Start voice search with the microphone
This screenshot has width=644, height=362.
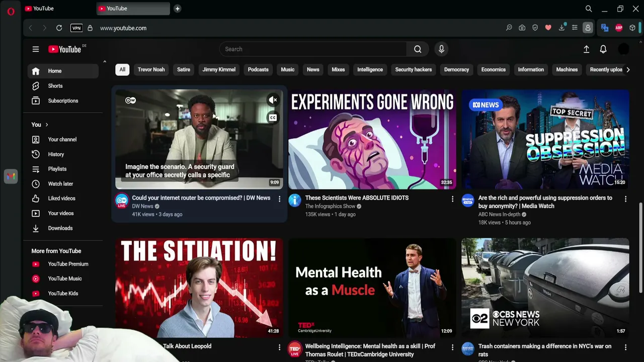[x=441, y=49]
